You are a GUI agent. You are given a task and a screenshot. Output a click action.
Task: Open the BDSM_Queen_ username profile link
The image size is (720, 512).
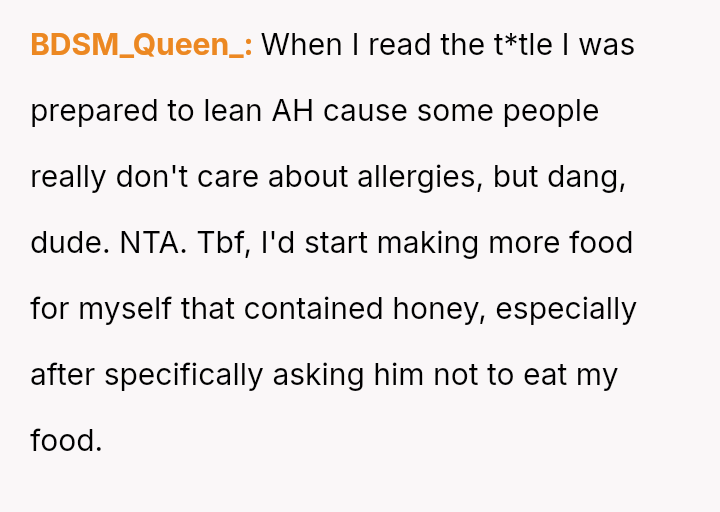141,45
